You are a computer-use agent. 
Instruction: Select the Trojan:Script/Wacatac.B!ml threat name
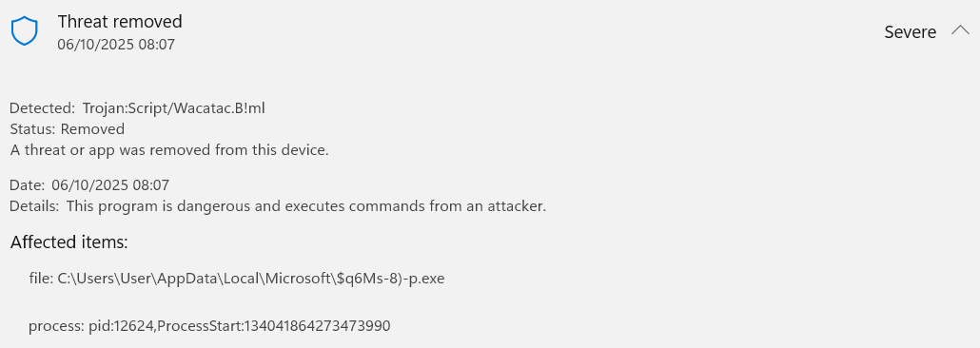tap(174, 108)
